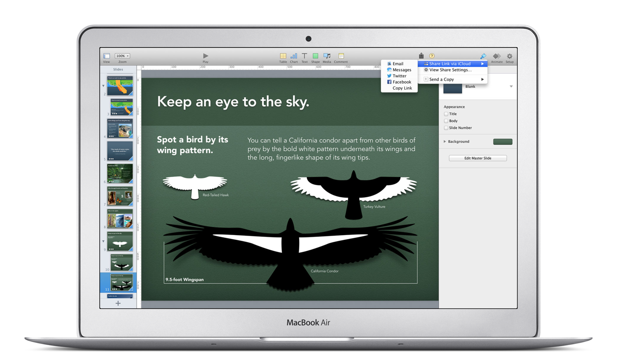Enable the Body checkbox
Image resolution: width=624 pixels, height=364 pixels.
pyautogui.click(x=446, y=121)
